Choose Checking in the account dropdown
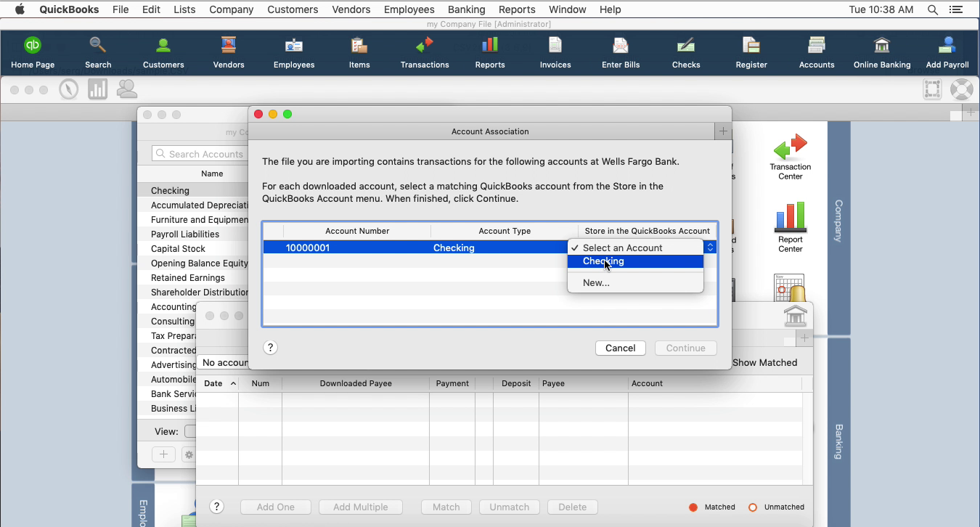The height and width of the screenshot is (527, 980). tap(635, 261)
